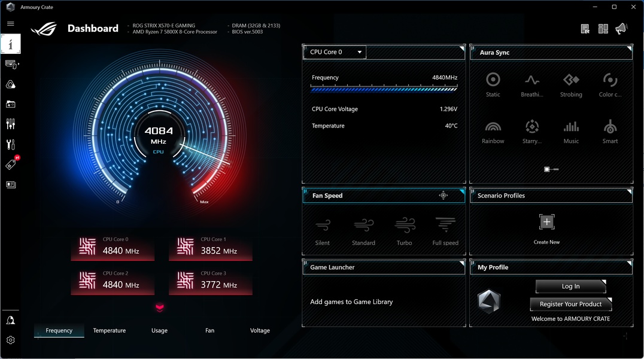Switch to the Voltage tab
This screenshot has width=644, height=359.
(x=260, y=330)
